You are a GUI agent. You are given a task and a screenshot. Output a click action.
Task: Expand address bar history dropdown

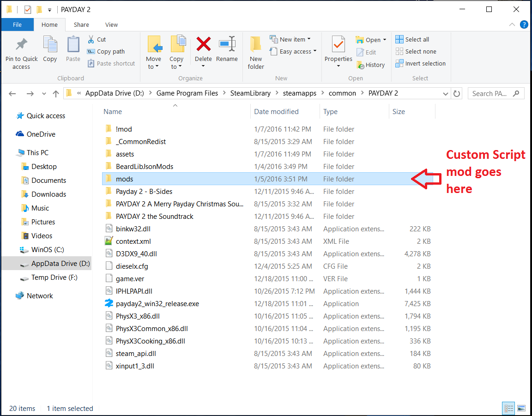446,94
